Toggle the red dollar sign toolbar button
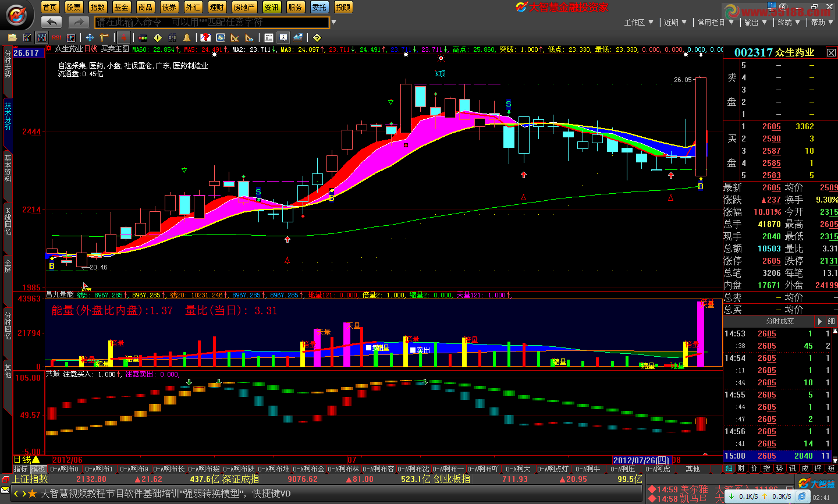This screenshot has height=504, width=838. [x=123, y=37]
